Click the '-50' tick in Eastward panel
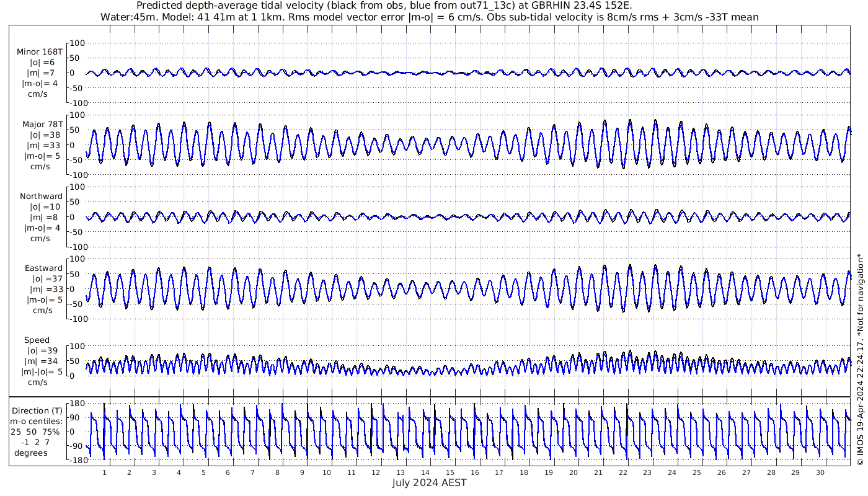 tap(77, 304)
